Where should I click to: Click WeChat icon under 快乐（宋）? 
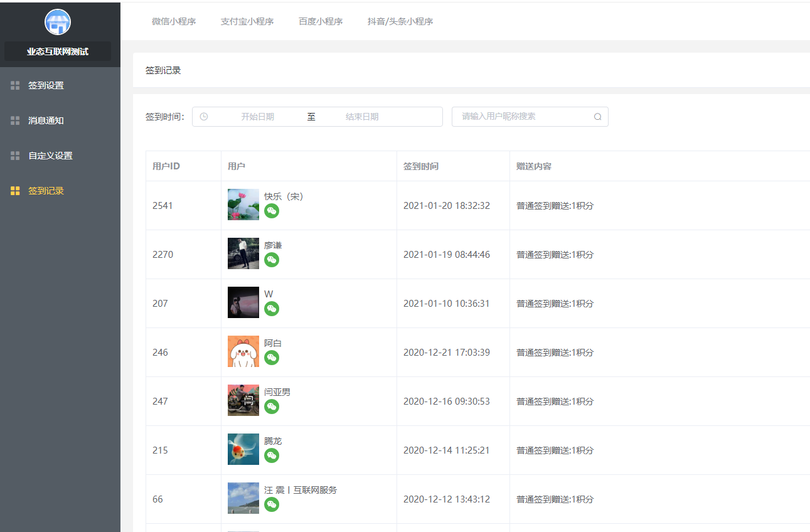point(272,211)
